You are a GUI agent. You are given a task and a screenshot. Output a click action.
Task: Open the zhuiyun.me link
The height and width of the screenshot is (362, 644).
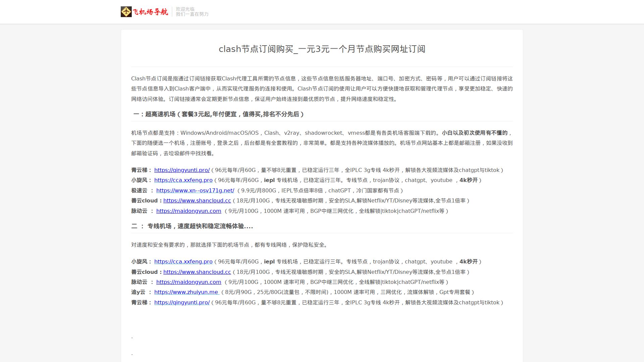tap(186, 292)
